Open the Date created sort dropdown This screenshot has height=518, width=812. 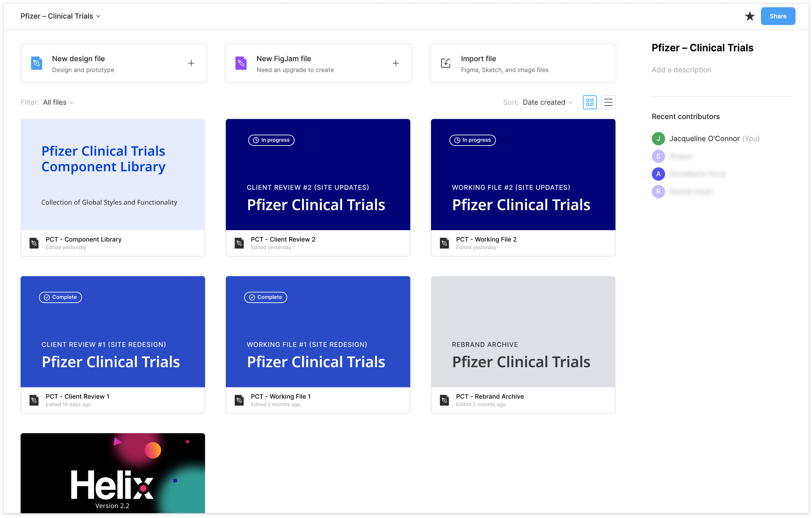(x=547, y=102)
